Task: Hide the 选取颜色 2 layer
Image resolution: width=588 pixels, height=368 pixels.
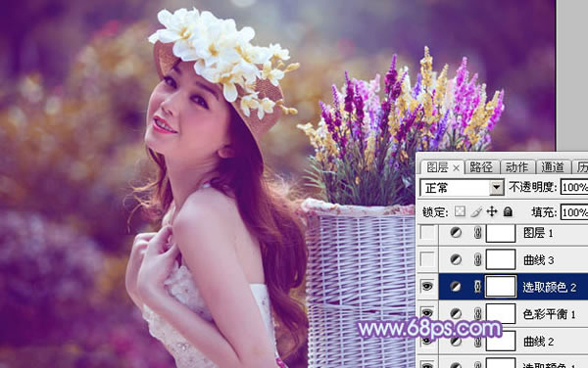Action: [x=427, y=287]
